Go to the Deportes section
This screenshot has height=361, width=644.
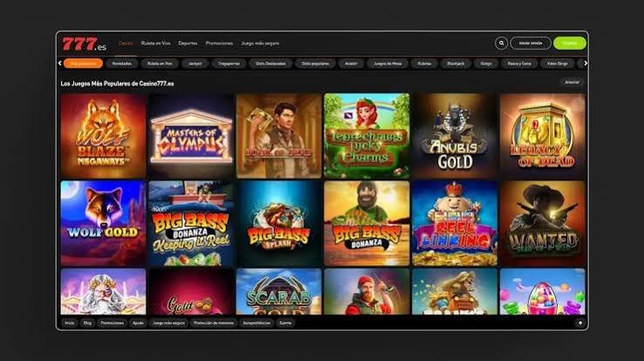(x=188, y=43)
